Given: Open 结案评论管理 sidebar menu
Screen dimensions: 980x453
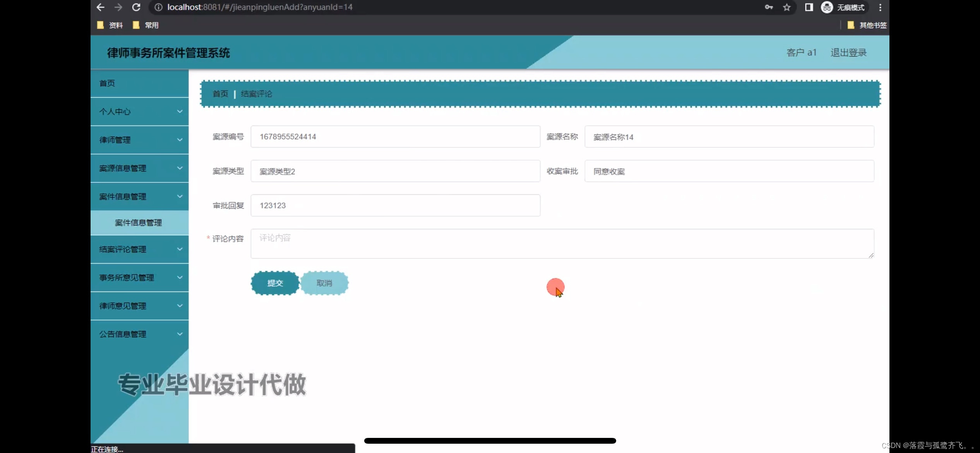Looking at the screenshot, I should 139,249.
